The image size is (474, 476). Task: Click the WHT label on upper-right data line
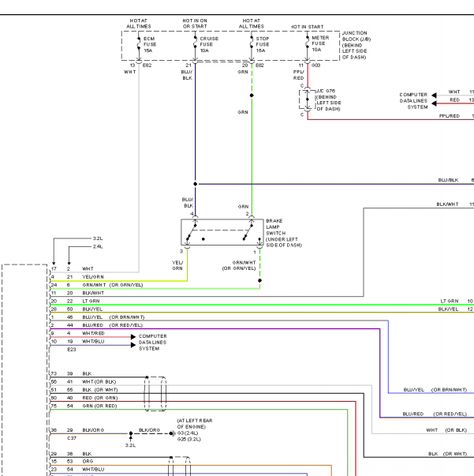click(454, 92)
